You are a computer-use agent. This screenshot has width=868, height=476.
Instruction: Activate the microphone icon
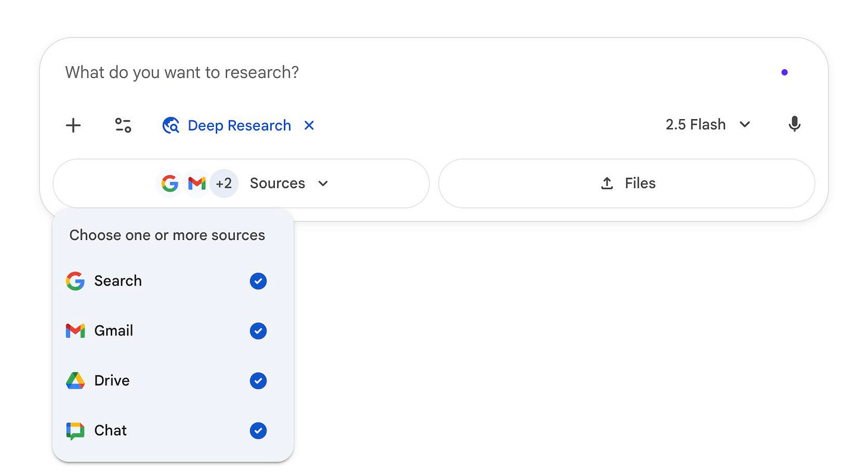794,124
